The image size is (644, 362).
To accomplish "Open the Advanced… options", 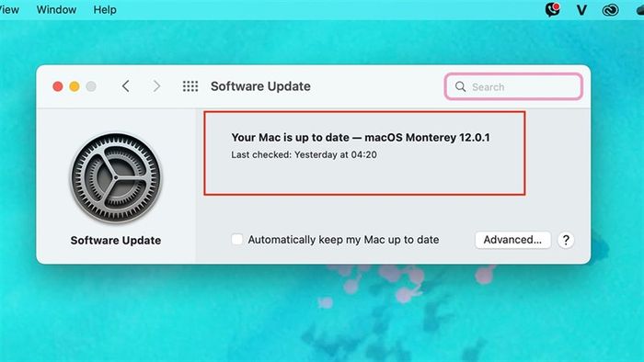I will click(512, 240).
